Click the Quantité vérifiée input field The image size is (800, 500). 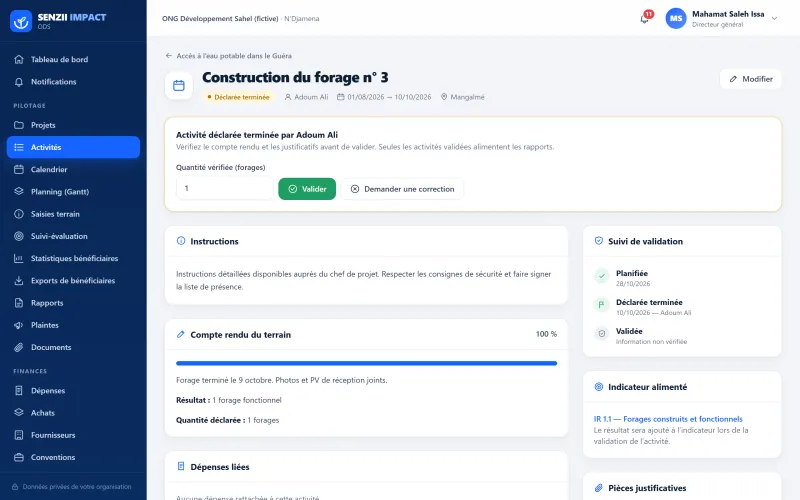point(224,188)
